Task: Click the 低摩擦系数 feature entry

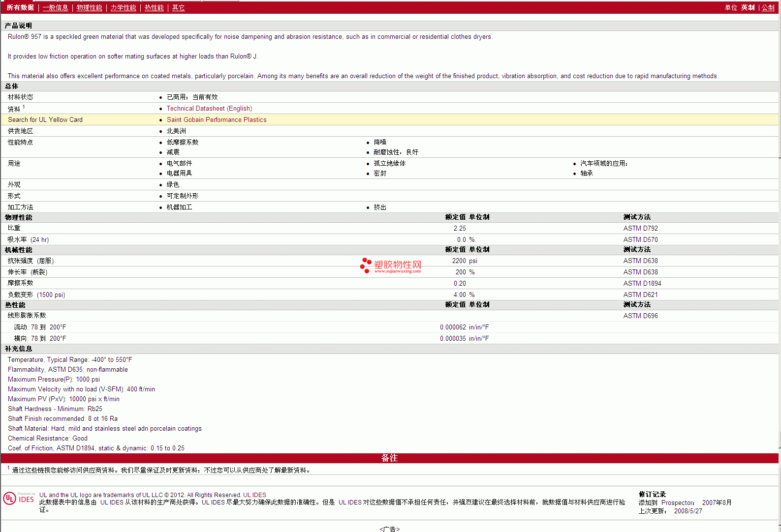Action: [183, 143]
